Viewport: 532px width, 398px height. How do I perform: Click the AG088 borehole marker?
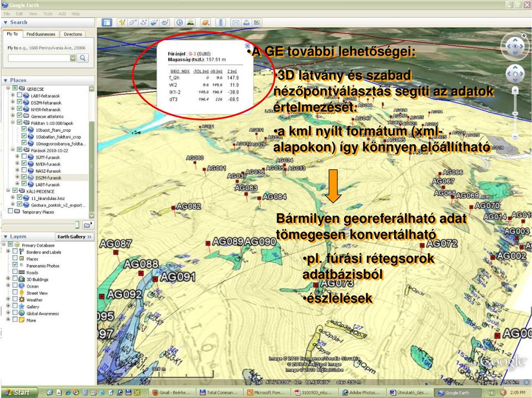click(141, 273)
